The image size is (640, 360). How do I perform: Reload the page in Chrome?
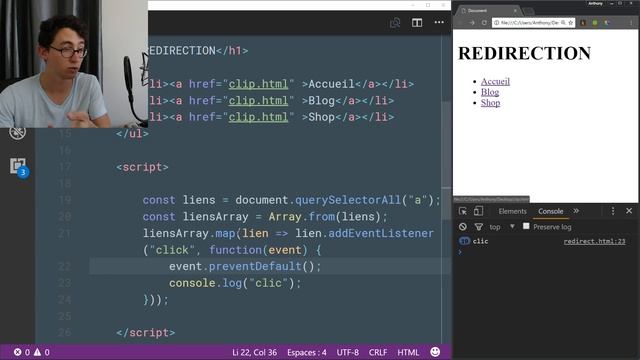coord(484,23)
